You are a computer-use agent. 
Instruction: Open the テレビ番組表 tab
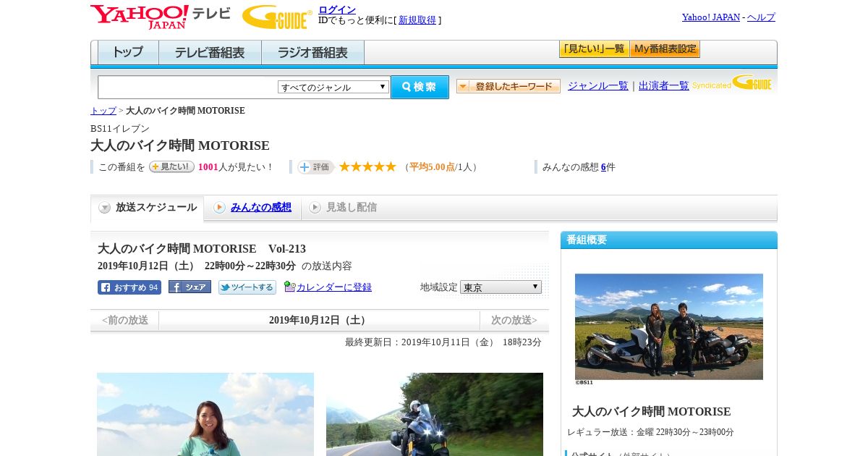210,53
